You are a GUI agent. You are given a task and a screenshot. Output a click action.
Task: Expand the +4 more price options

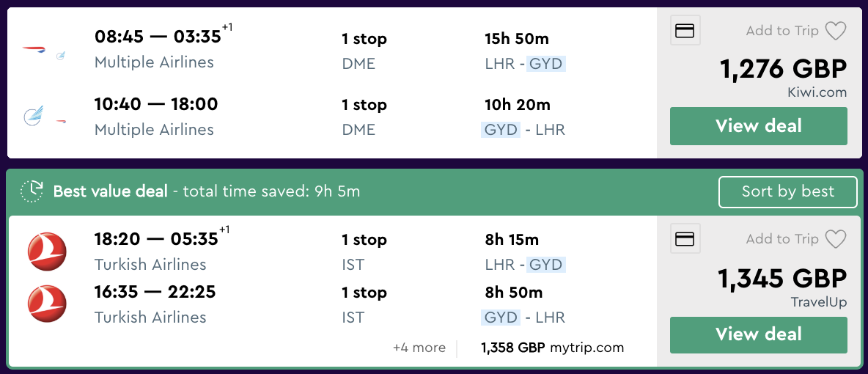pyautogui.click(x=419, y=348)
